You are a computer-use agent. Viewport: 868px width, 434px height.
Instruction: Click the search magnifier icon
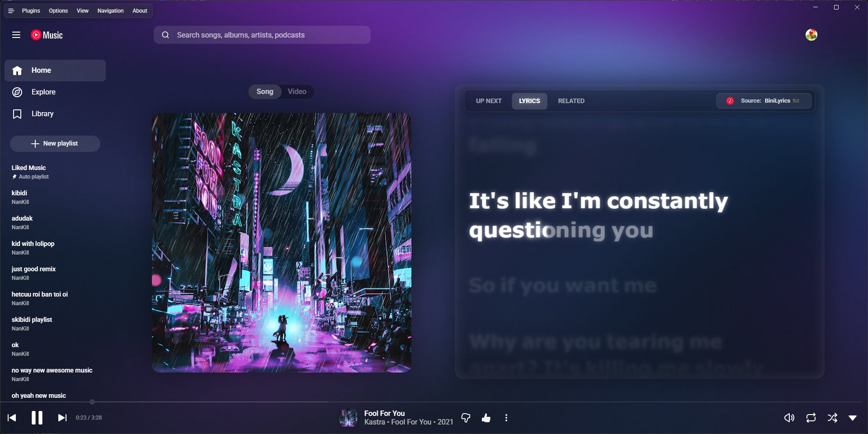tap(165, 35)
